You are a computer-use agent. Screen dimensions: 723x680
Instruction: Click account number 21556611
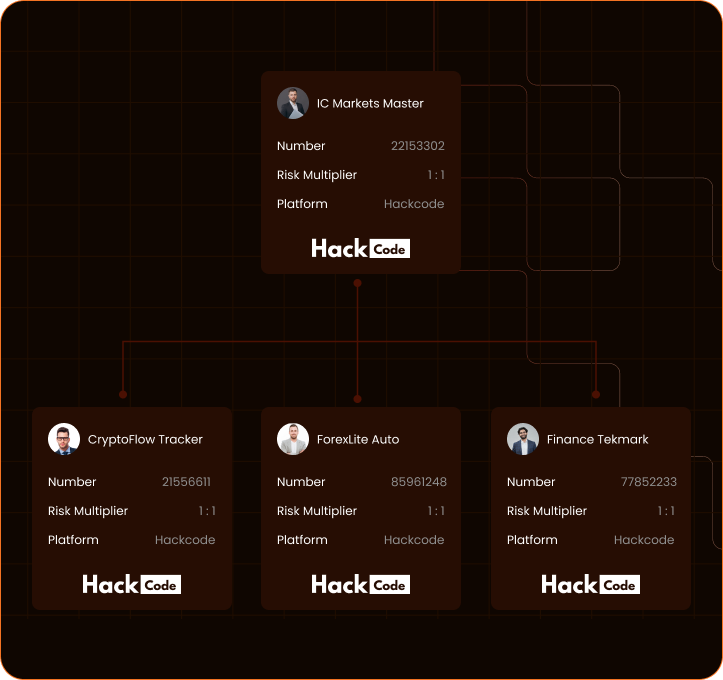[x=186, y=482]
